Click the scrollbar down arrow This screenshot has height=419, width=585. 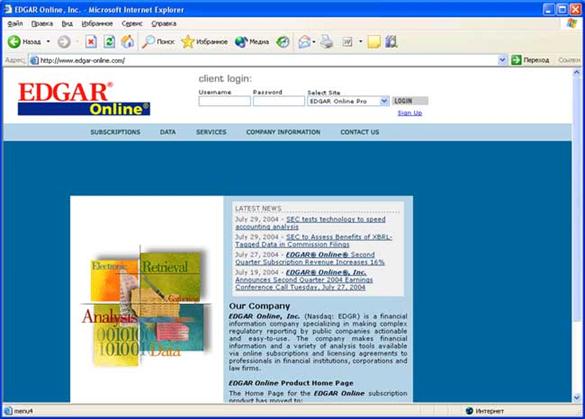coord(576,398)
